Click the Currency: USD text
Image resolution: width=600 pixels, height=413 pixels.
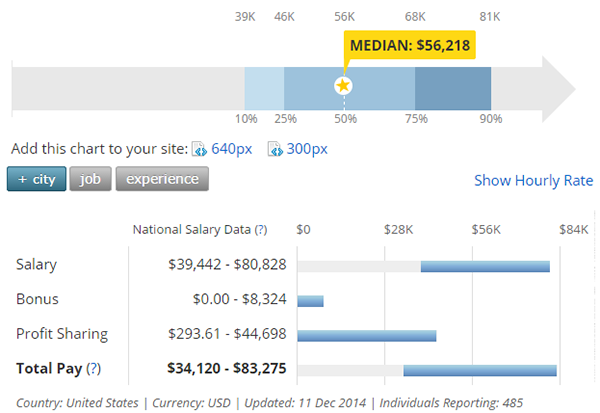click(191, 403)
